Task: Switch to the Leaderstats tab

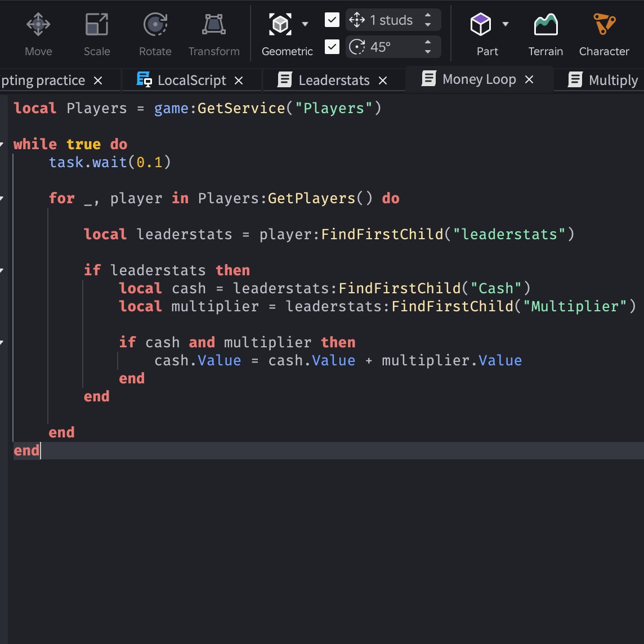Action: pyautogui.click(x=334, y=80)
